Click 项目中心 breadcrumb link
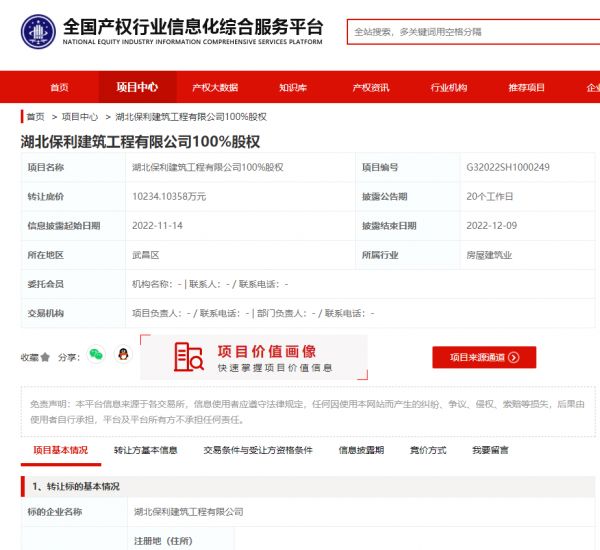 pyautogui.click(x=80, y=117)
